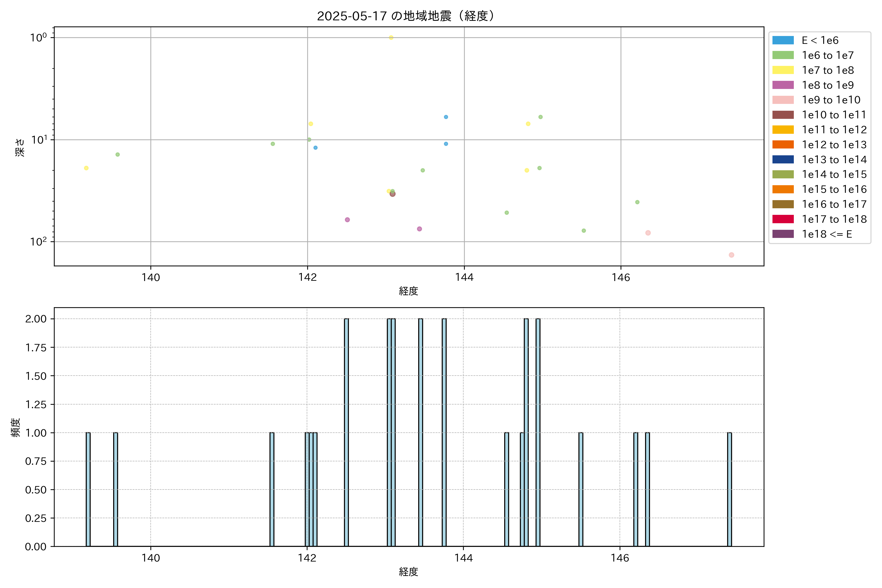This screenshot has height=588, width=882.
Task: Click the leftmost histogram bar
Action: pos(88,489)
